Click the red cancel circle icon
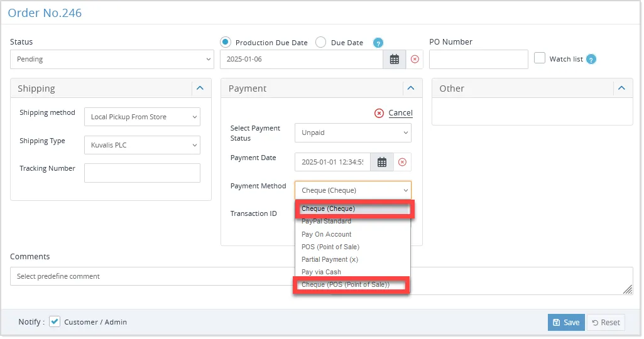Viewport: 644px width, 339px height. point(379,113)
